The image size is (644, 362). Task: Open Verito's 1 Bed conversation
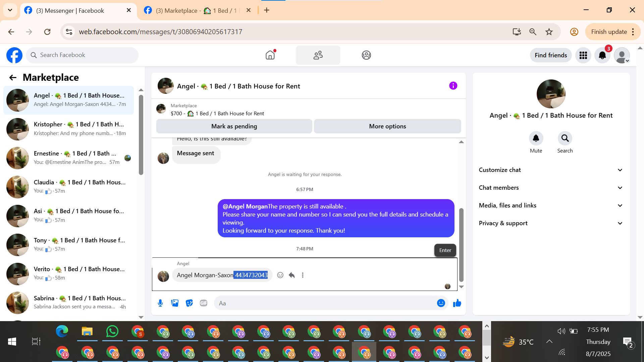pos(68,274)
